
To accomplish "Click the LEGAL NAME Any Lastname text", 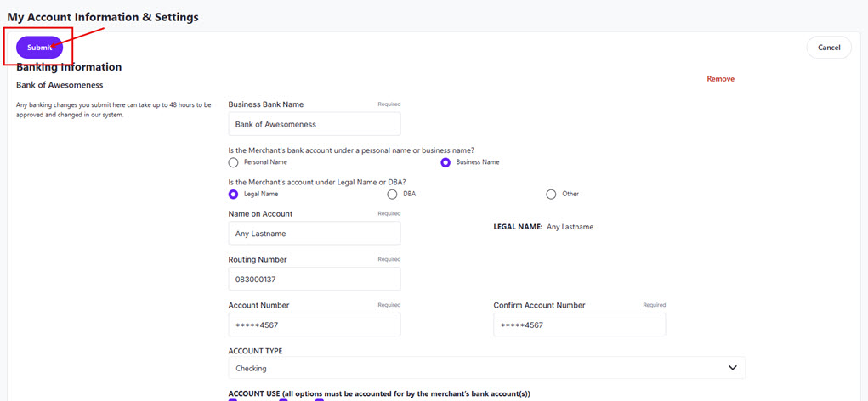I will pyautogui.click(x=543, y=227).
